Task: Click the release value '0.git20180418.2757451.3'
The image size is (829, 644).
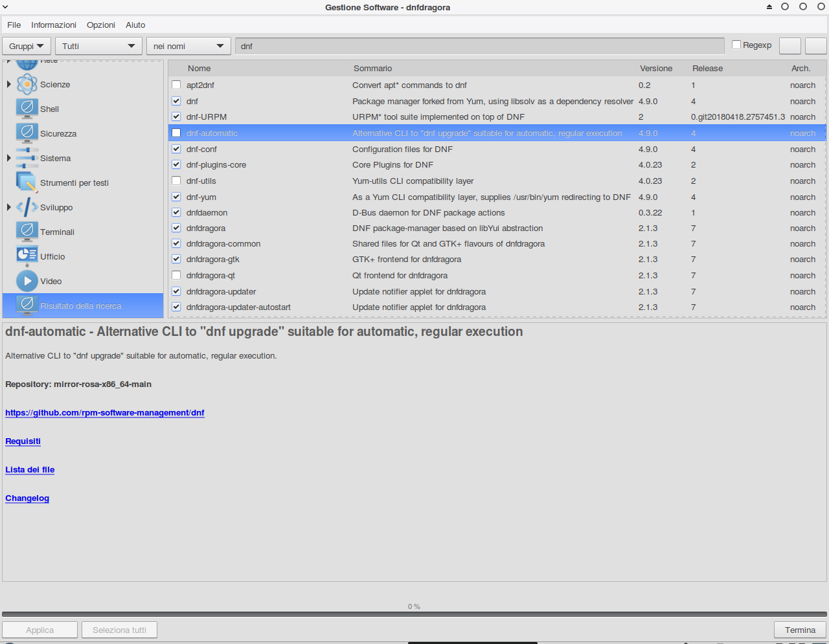Action: [738, 117]
